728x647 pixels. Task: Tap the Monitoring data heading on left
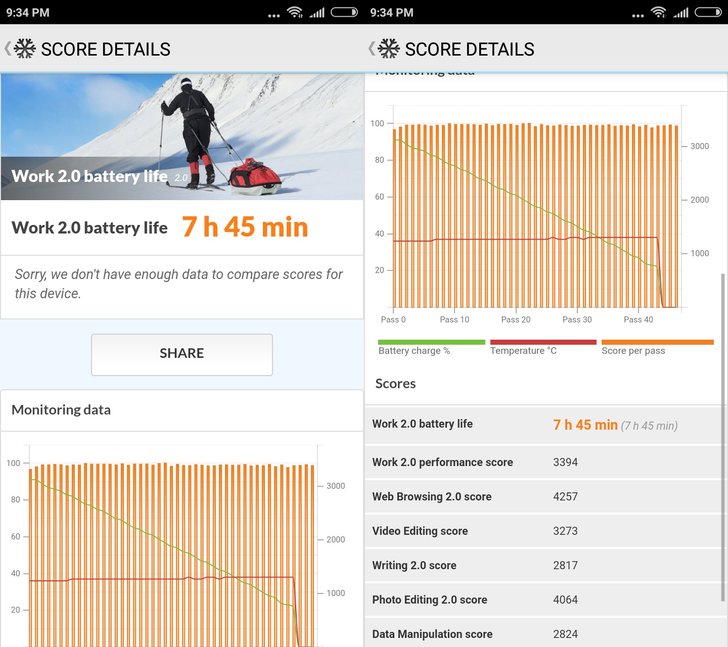tap(61, 410)
